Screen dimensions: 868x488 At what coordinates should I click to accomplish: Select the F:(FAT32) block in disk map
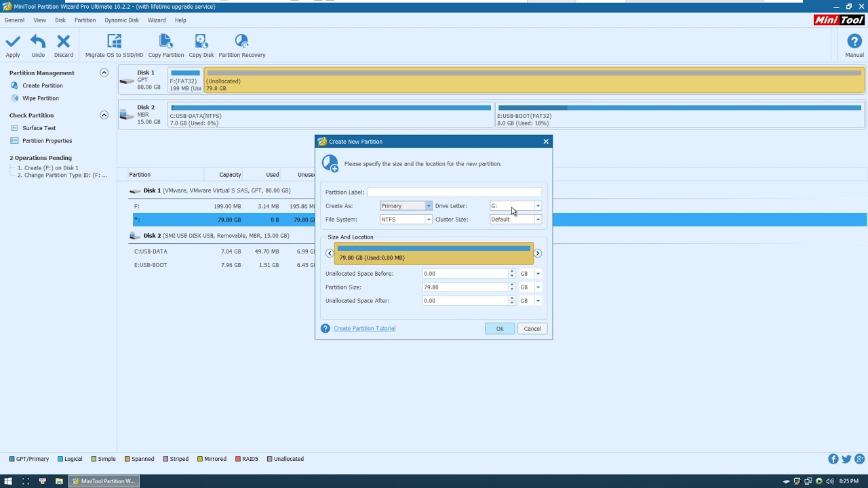185,80
